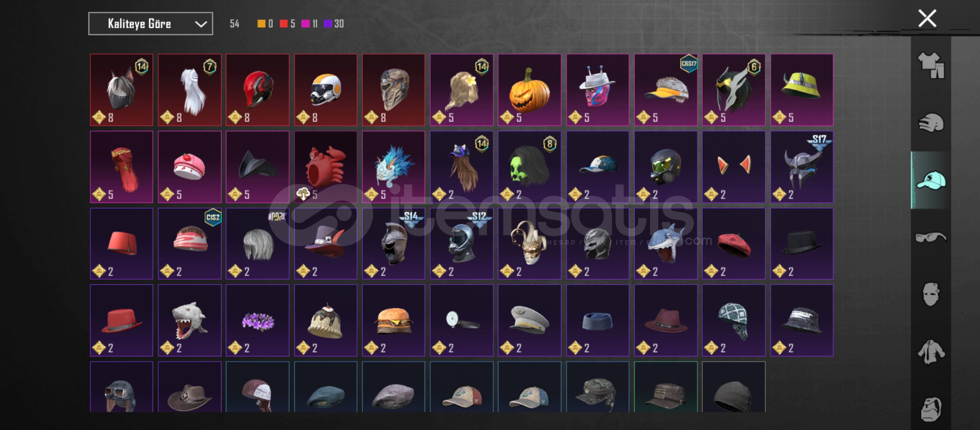Open the face mask category icon
Viewport: 980px width, 430px height.
tap(931, 295)
